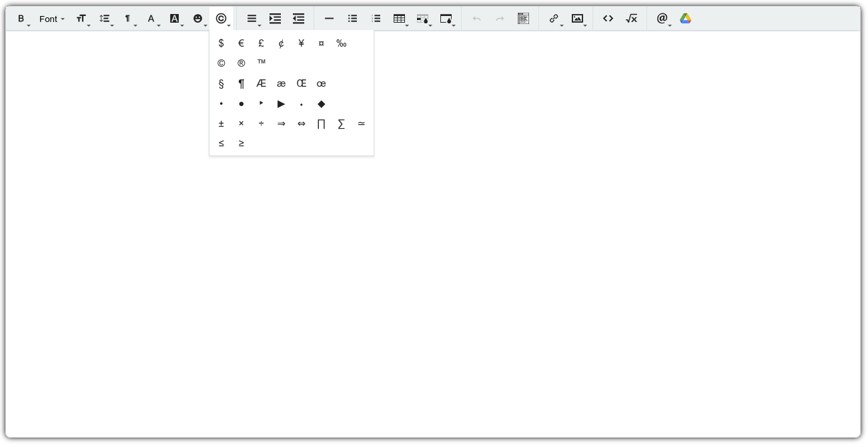This screenshot has width=868, height=447.
Task: Click the Google Drive icon
Action: (x=686, y=19)
